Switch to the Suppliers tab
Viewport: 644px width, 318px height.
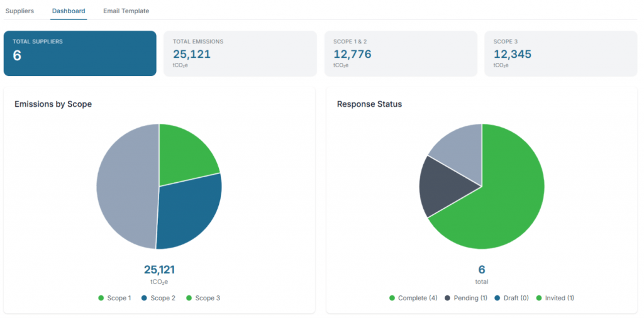[x=19, y=11]
